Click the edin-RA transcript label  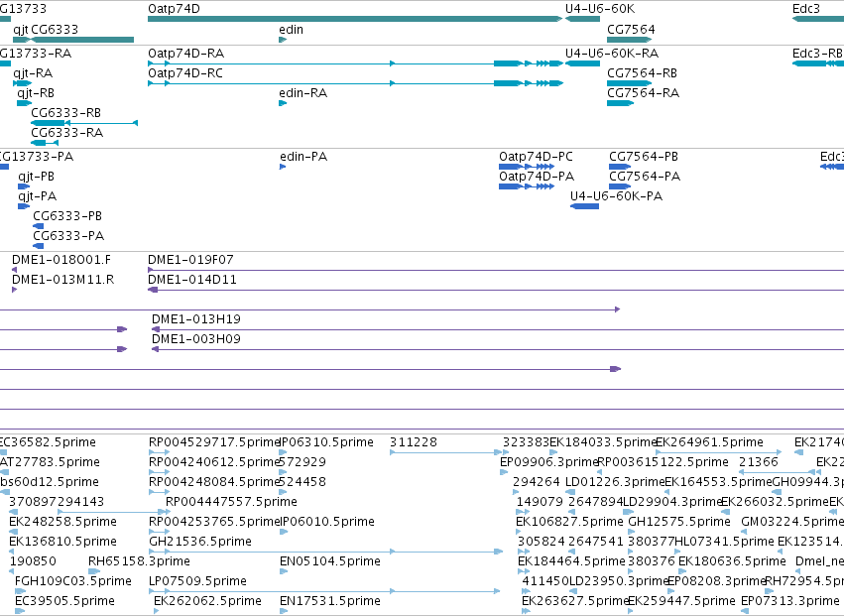[303, 93]
